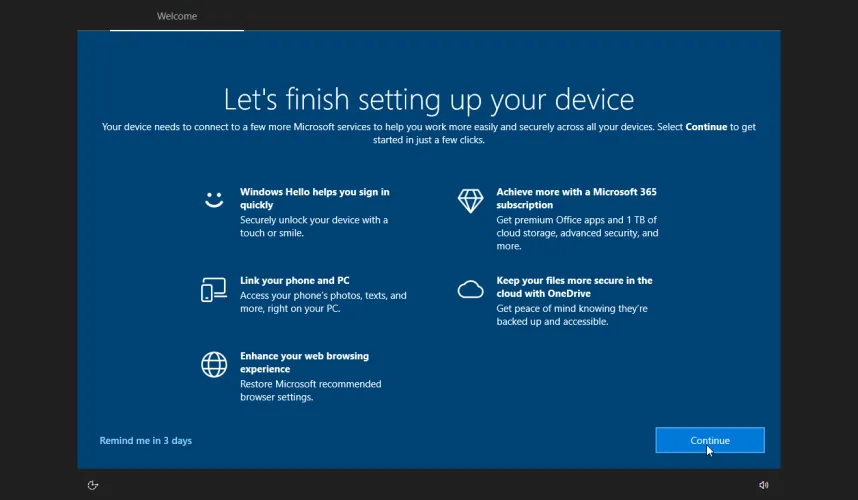Click the OneDrive cloud icon

coord(470,290)
